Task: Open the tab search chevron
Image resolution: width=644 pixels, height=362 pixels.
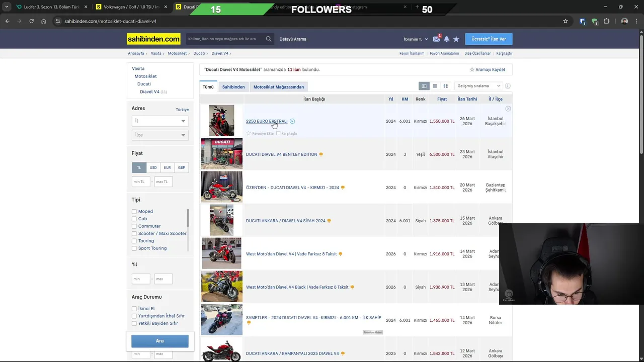Action: [7, 7]
